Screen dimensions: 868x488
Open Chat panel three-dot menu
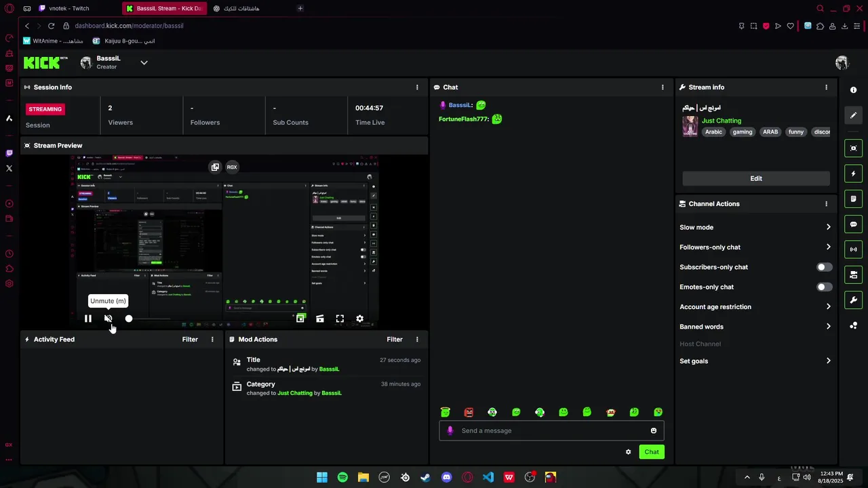click(x=663, y=87)
